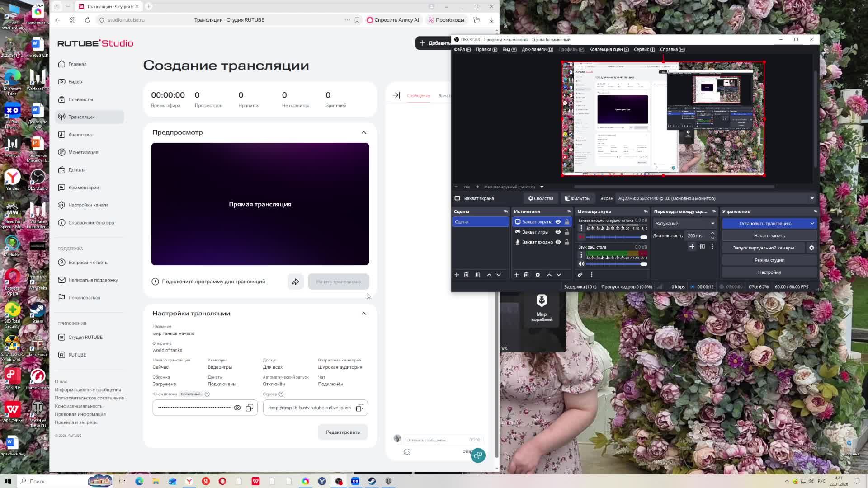Hide the Захват экрана source
This screenshot has width=868, height=488.
[x=558, y=222]
